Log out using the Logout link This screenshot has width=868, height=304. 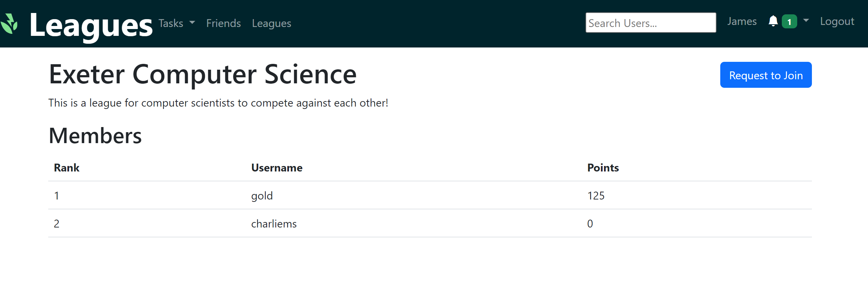837,22
